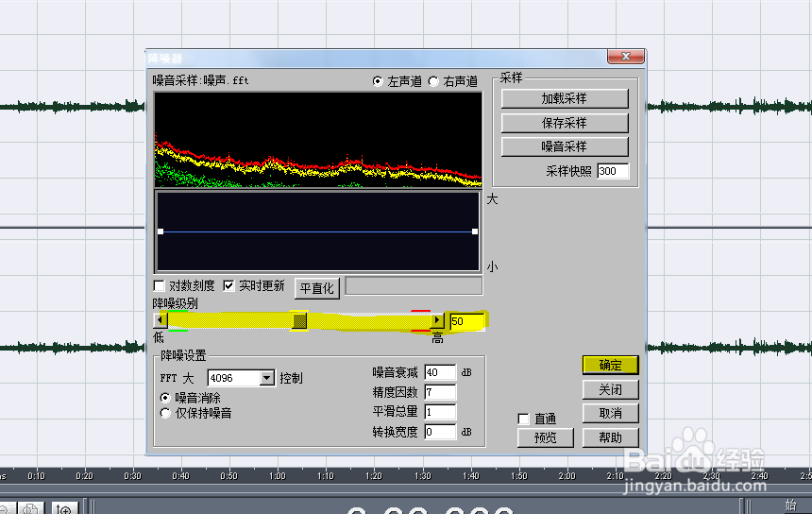This screenshot has width=812, height=514.
Task: Click the 平滑总量 field showing 1
Action: (x=440, y=412)
